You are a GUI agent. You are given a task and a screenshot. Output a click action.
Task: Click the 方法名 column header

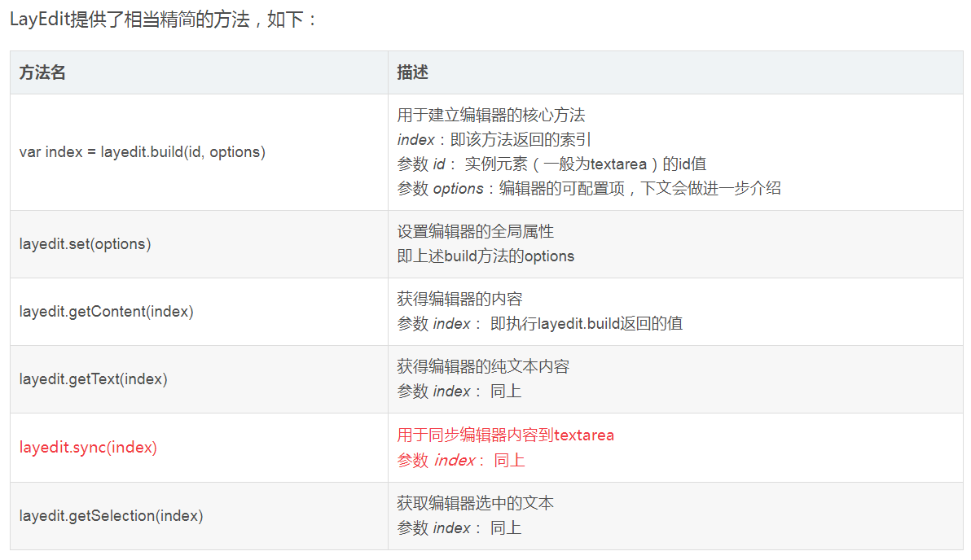click(x=42, y=72)
